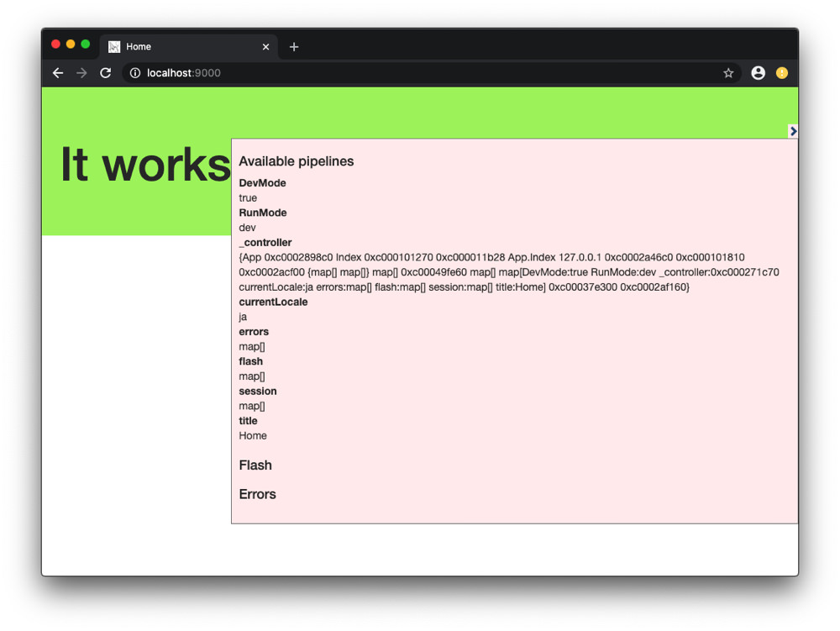Select the "currentLocale" value "ja"
This screenshot has width=840, height=631.
(242, 317)
